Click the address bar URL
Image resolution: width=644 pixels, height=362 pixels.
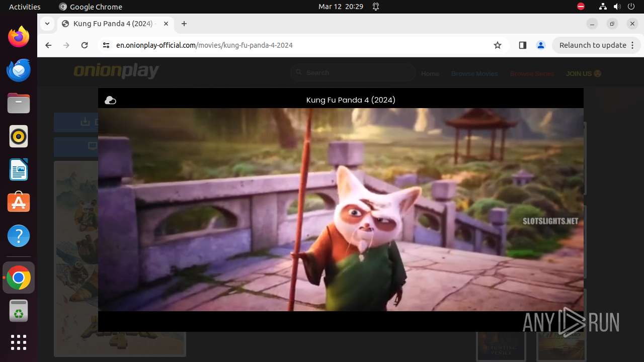(x=204, y=45)
